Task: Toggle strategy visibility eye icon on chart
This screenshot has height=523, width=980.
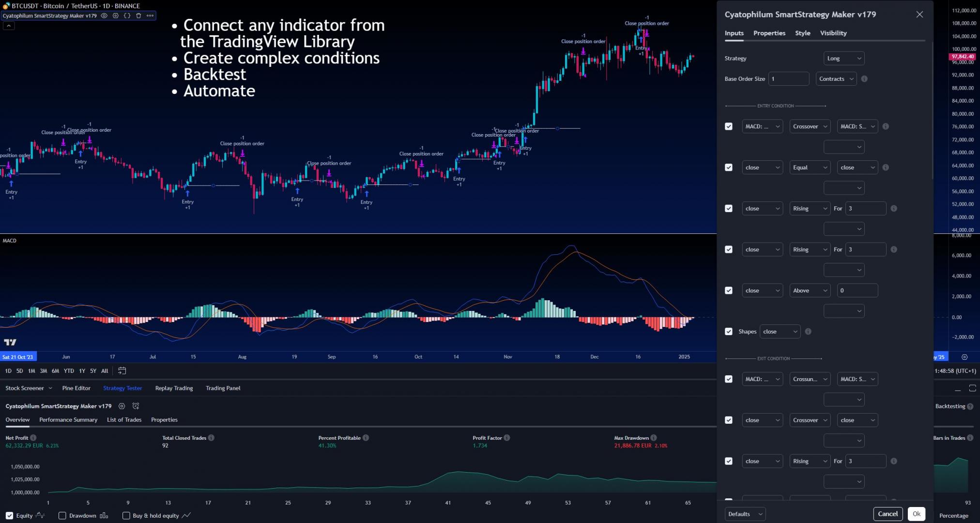Action: coord(104,15)
